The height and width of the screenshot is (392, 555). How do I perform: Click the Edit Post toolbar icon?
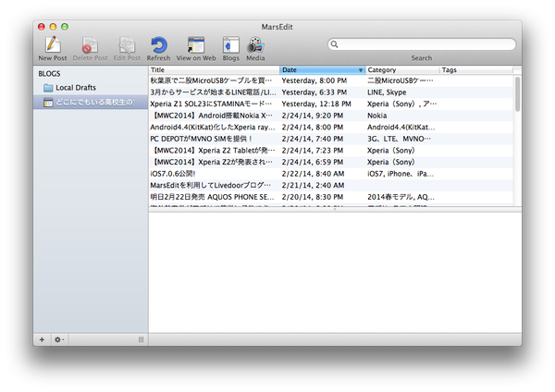coord(127,45)
